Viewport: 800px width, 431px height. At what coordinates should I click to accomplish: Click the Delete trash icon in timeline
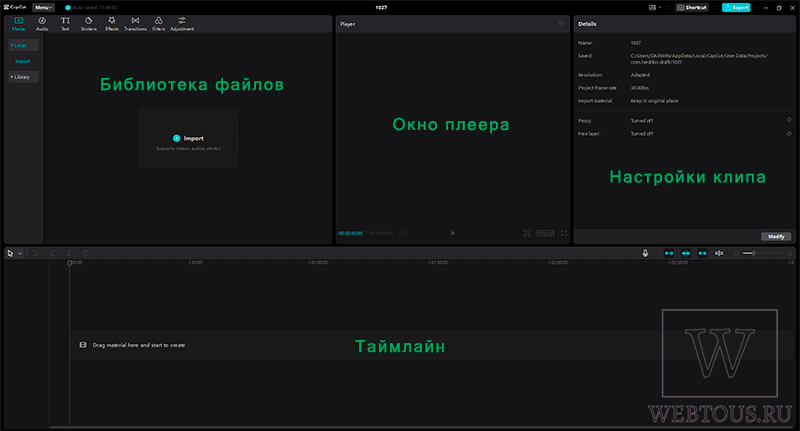pos(85,253)
